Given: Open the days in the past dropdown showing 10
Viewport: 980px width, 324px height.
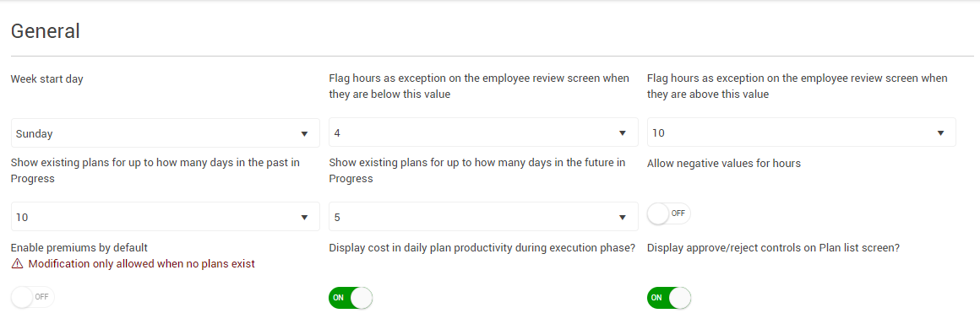Looking at the screenshot, I should 166,217.
